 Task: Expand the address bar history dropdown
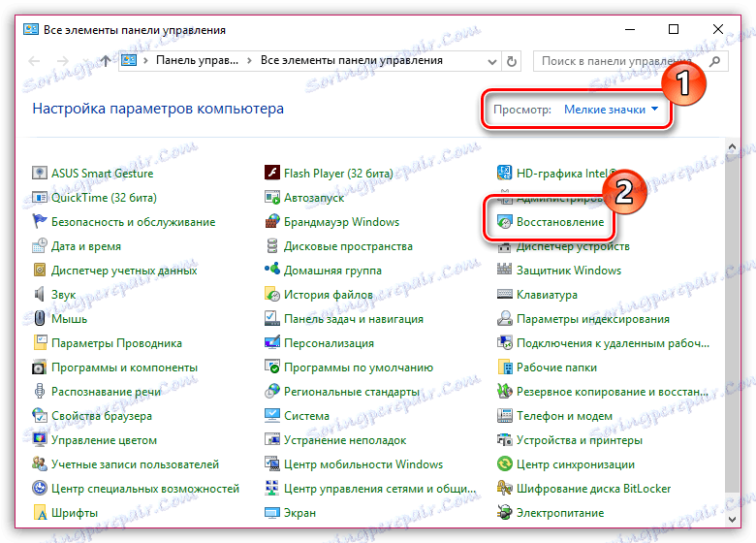tap(491, 61)
